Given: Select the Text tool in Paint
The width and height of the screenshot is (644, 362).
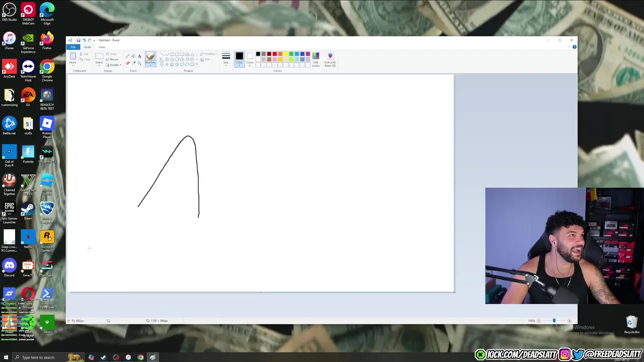Looking at the screenshot, I should (x=139, y=56).
